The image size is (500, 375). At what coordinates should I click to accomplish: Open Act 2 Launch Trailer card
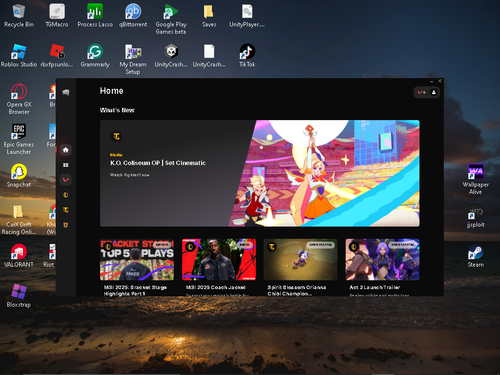(x=382, y=259)
